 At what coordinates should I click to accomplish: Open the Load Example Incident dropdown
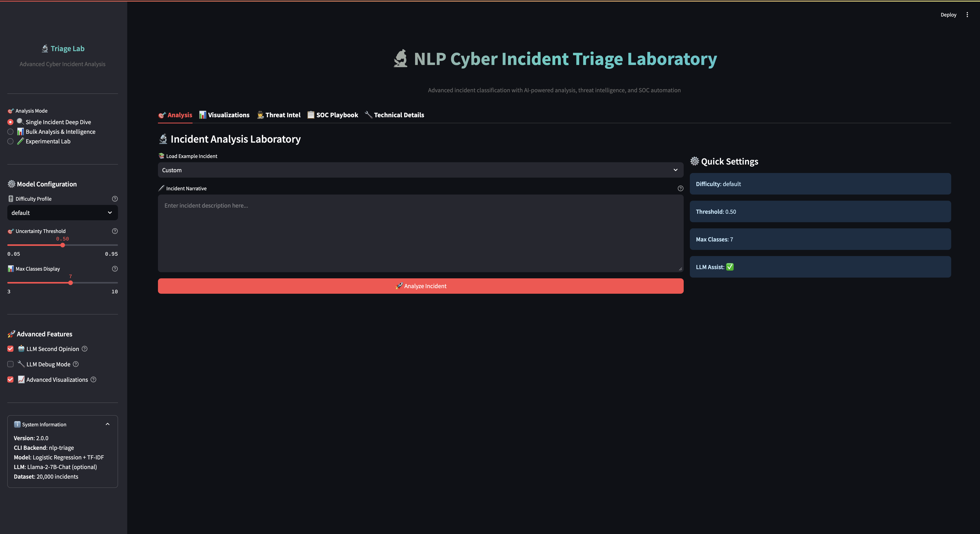[x=420, y=170]
